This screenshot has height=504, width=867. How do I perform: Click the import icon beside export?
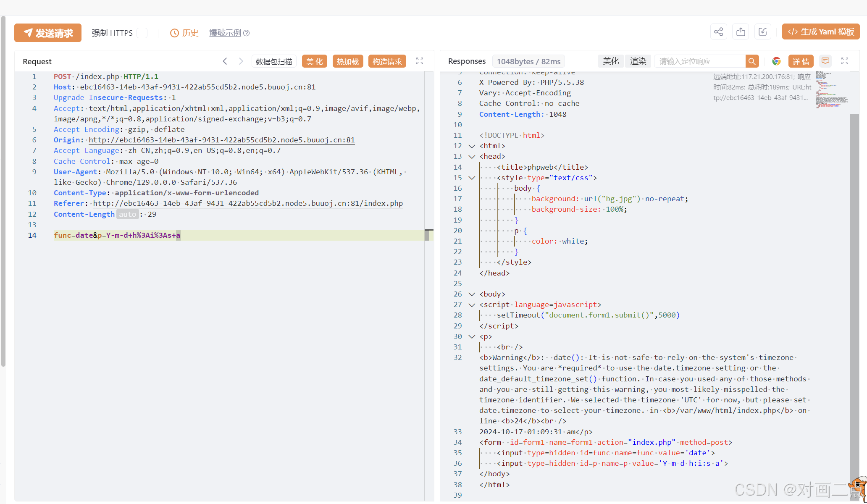click(x=762, y=32)
